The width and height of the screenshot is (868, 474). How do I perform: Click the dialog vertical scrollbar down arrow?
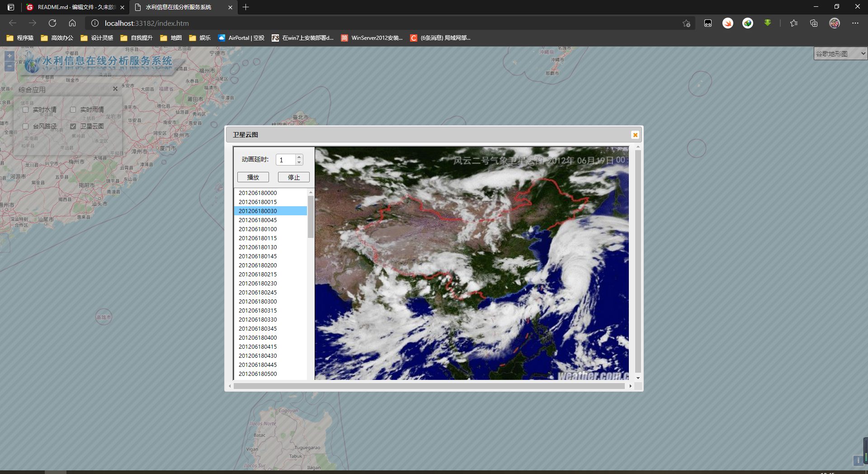click(x=638, y=378)
